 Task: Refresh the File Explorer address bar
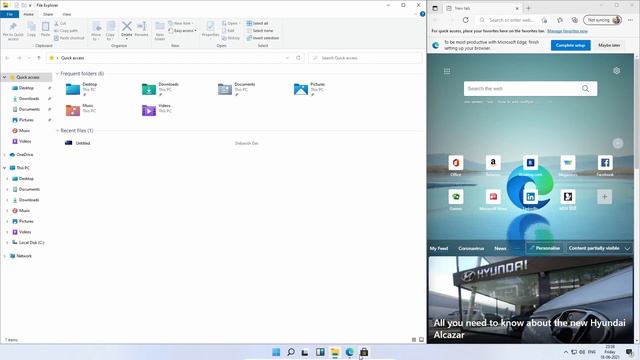[298, 58]
